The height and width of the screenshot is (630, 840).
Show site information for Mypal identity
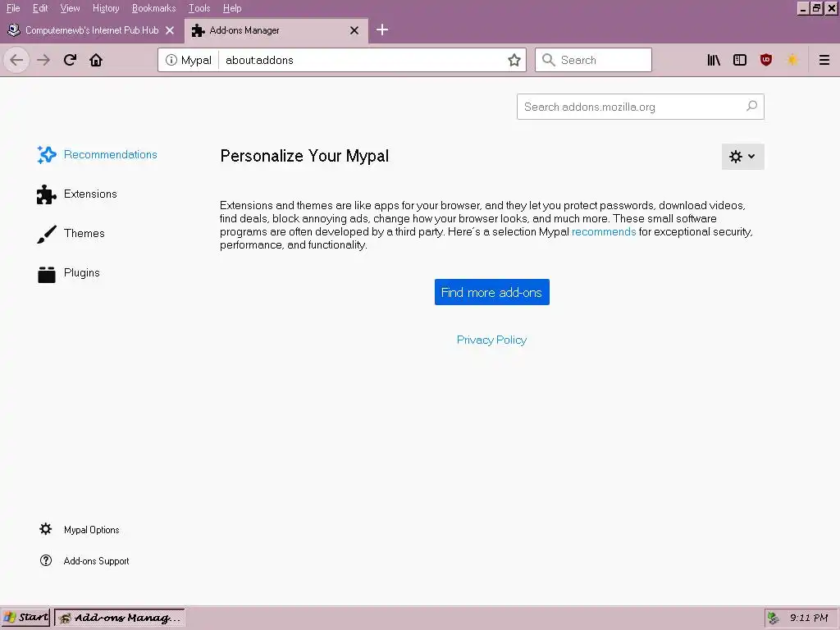(x=189, y=60)
